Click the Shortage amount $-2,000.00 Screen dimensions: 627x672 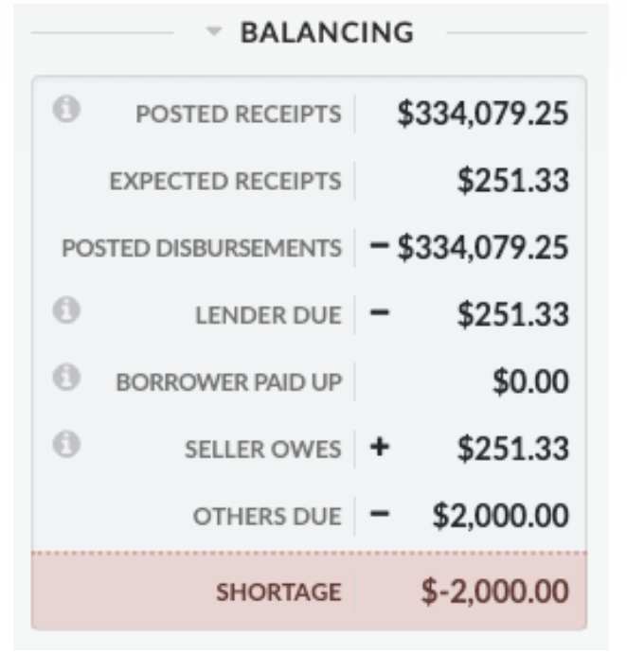[x=495, y=592]
